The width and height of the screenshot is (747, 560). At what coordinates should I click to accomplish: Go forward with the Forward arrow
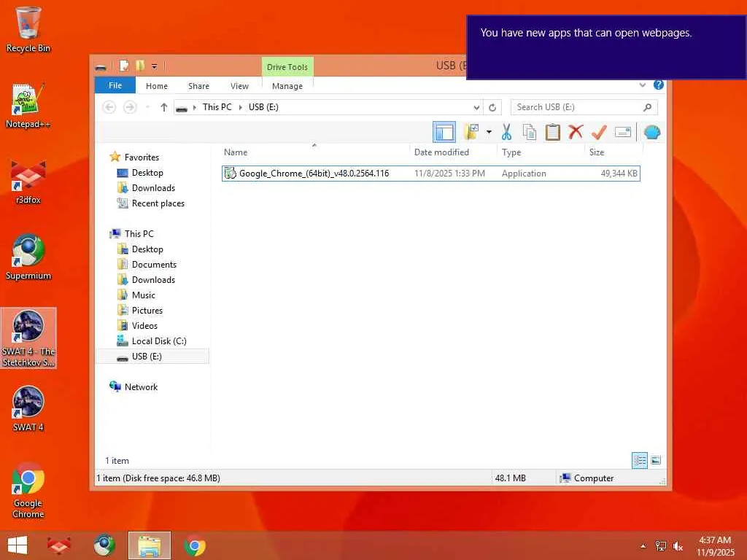point(130,107)
